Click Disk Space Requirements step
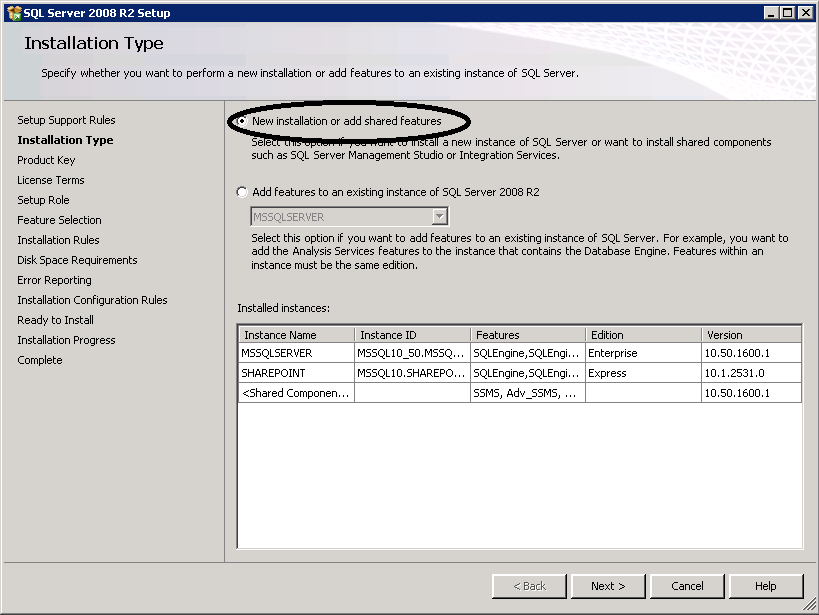The image size is (819, 615). [77, 260]
